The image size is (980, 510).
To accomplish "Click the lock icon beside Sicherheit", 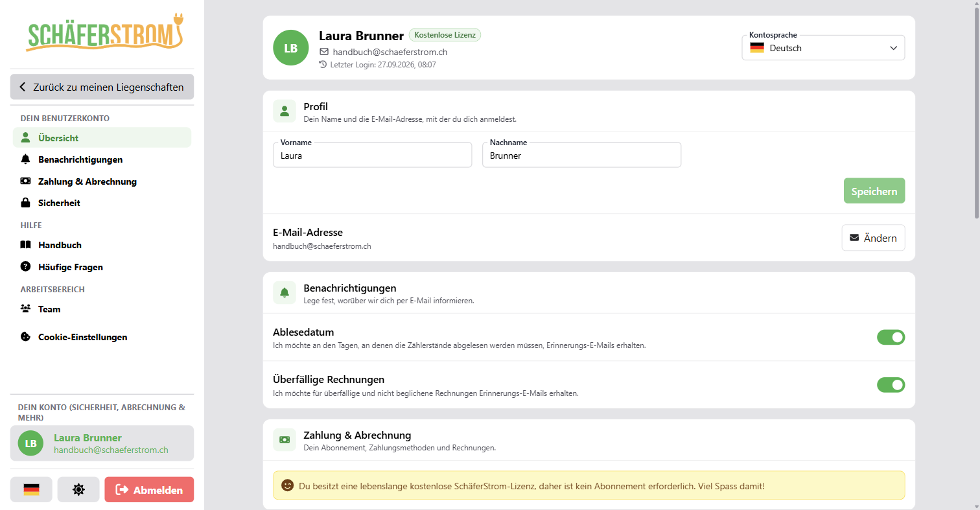I will pyautogui.click(x=25, y=203).
